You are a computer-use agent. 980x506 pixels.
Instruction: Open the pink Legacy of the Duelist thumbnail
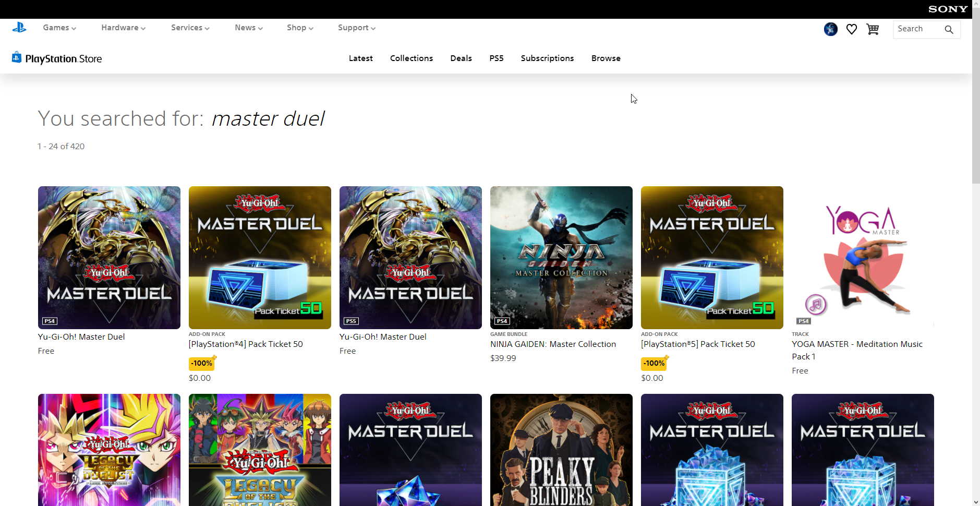click(109, 450)
